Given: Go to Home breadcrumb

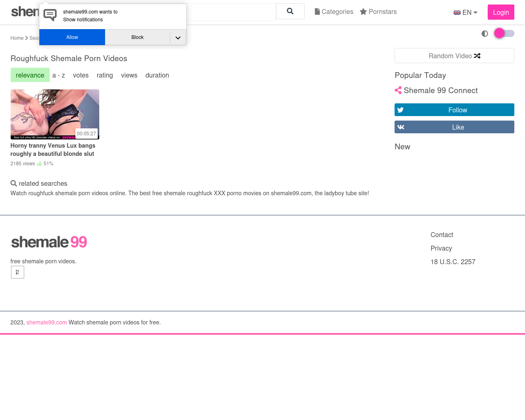Looking at the screenshot, I should pyautogui.click(x=17, y=38).
